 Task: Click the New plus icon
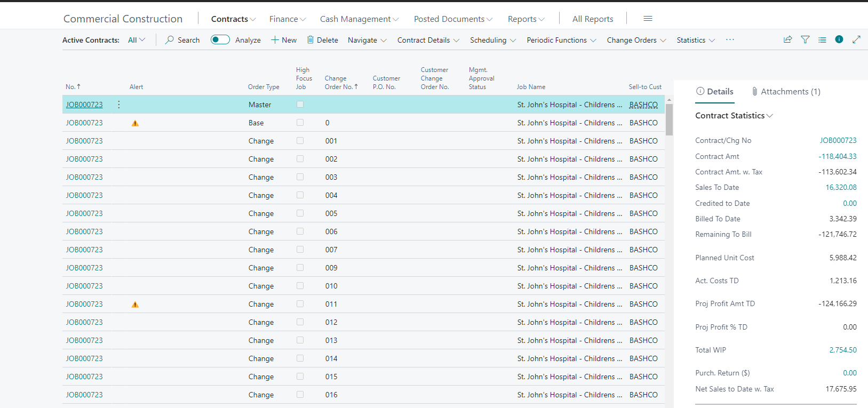click(x=275, y=40)
